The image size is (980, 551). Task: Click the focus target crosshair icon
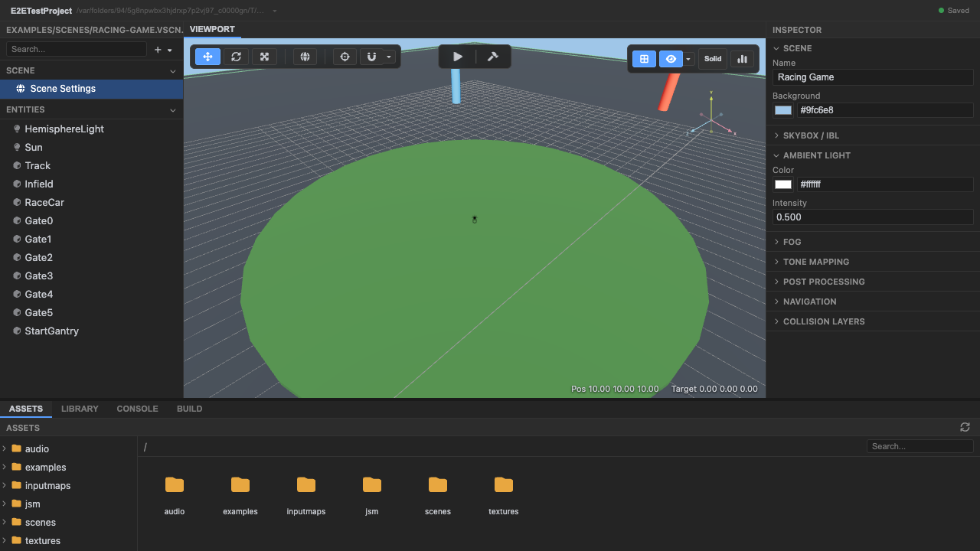(x=345, y=57)
